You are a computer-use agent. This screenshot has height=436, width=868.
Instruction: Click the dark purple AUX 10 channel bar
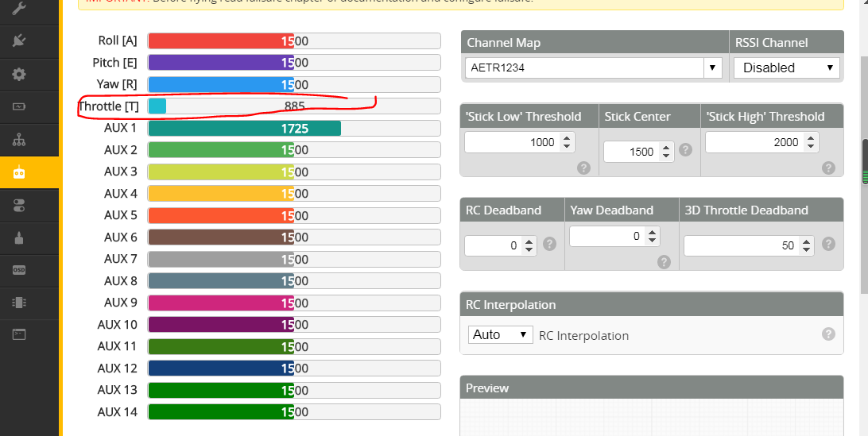[294, 325]
